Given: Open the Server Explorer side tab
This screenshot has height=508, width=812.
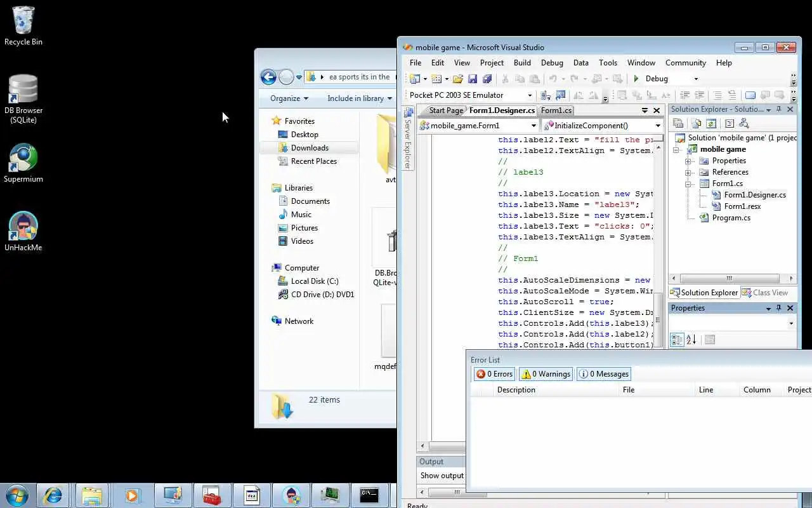Looking at the screenshot, I should 407,140.
